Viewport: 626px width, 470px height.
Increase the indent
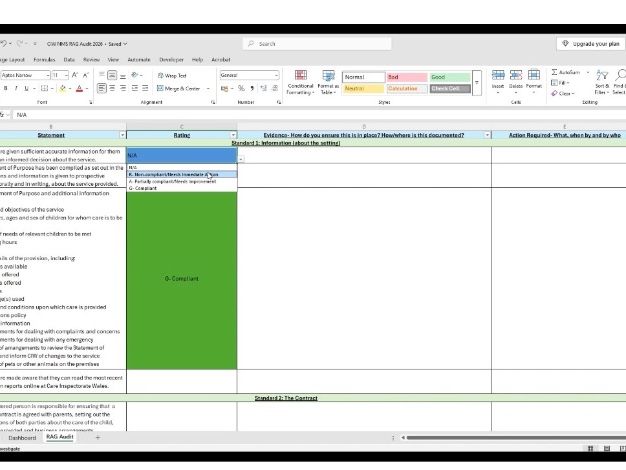(x=145, y=88)
